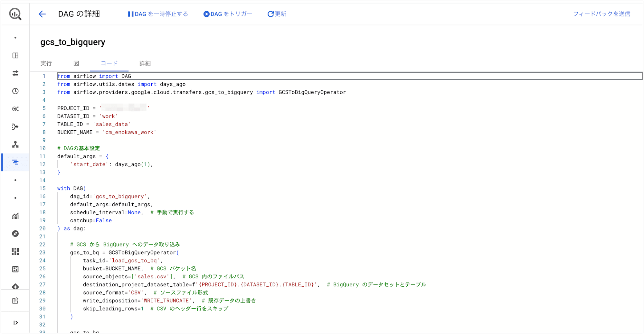The height and width of the screenshot is (334, 644).
Task: Click 'default_args = {' on line 11
Action: tap(83, 156)
